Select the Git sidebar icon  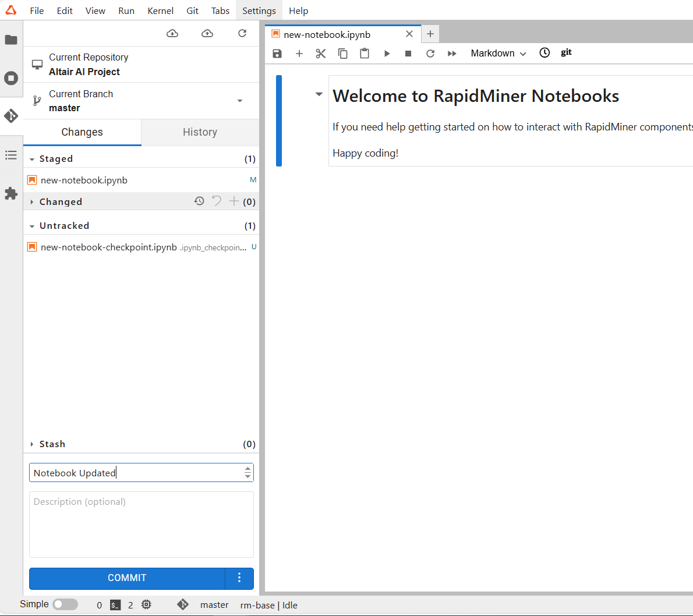click(x=11, y=116)
